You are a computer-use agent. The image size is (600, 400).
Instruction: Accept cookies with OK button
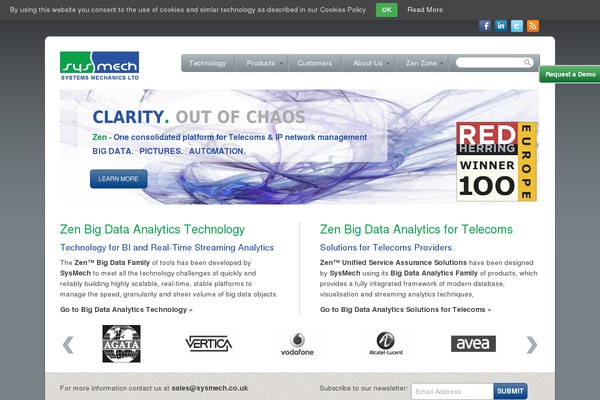coord(386,10)
